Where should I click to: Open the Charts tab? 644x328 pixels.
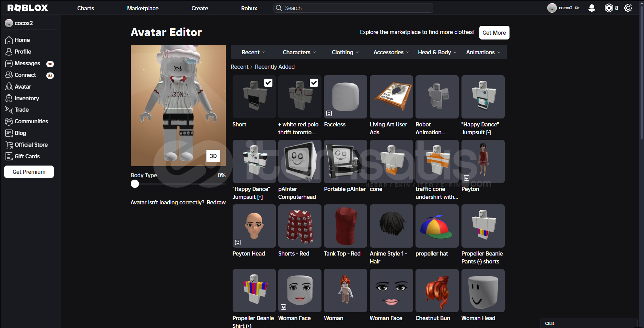coord(85,8)
